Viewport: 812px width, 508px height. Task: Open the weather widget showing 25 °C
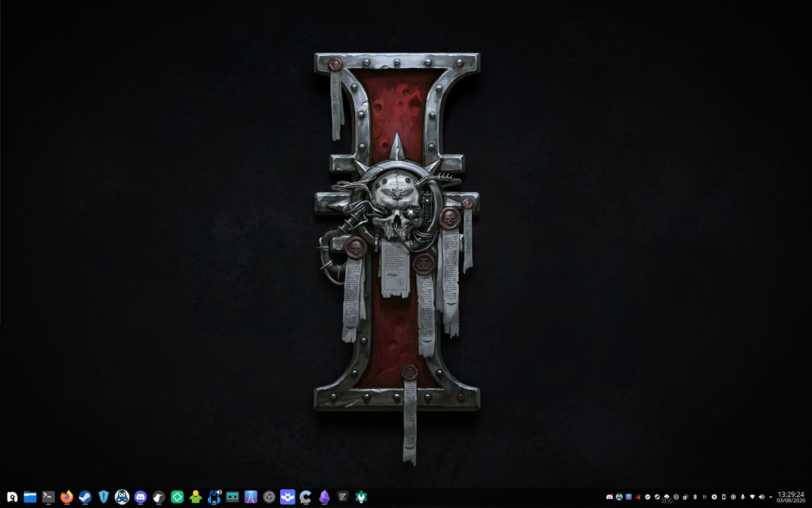tap(667, 498)
